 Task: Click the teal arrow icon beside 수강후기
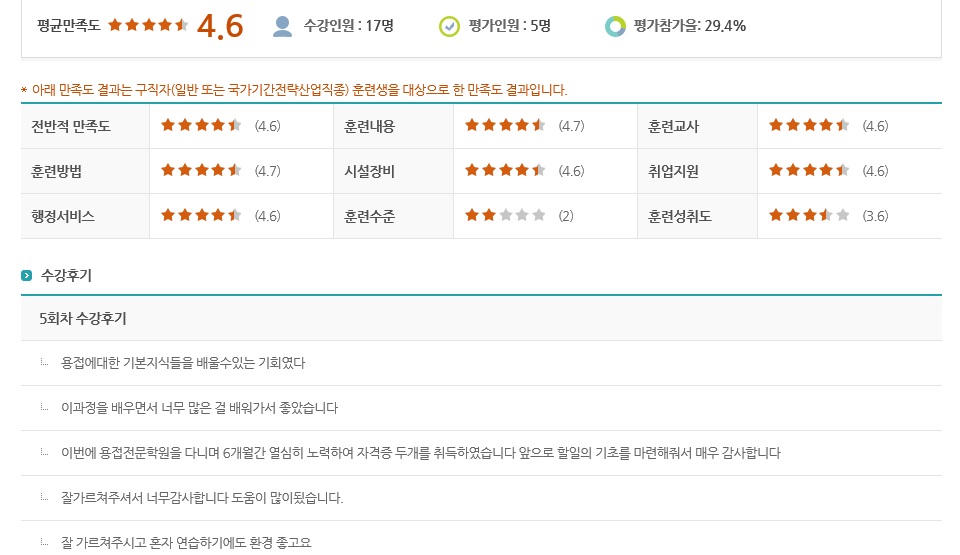click(x=26, y=276)
